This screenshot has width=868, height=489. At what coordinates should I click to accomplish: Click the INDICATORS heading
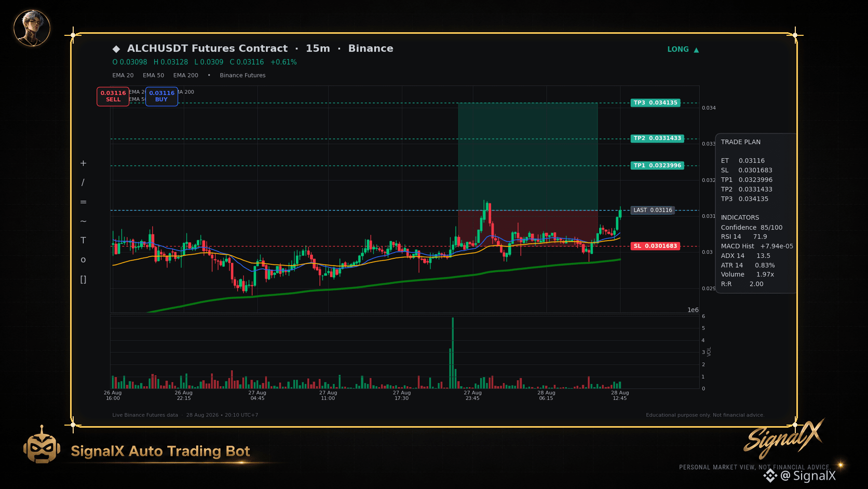(x=740, y=218)
